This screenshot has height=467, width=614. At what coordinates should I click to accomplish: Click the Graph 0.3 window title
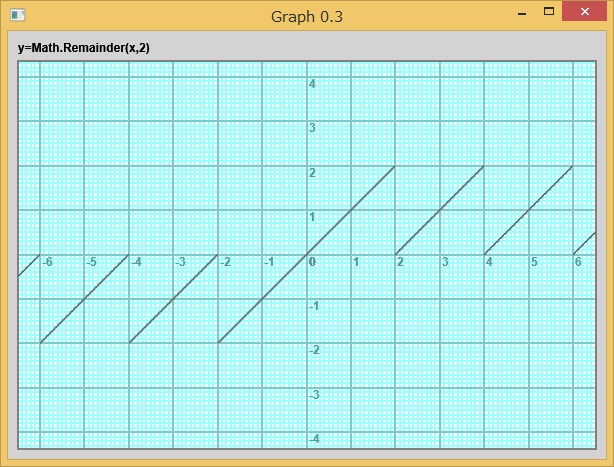click(307, 17)
